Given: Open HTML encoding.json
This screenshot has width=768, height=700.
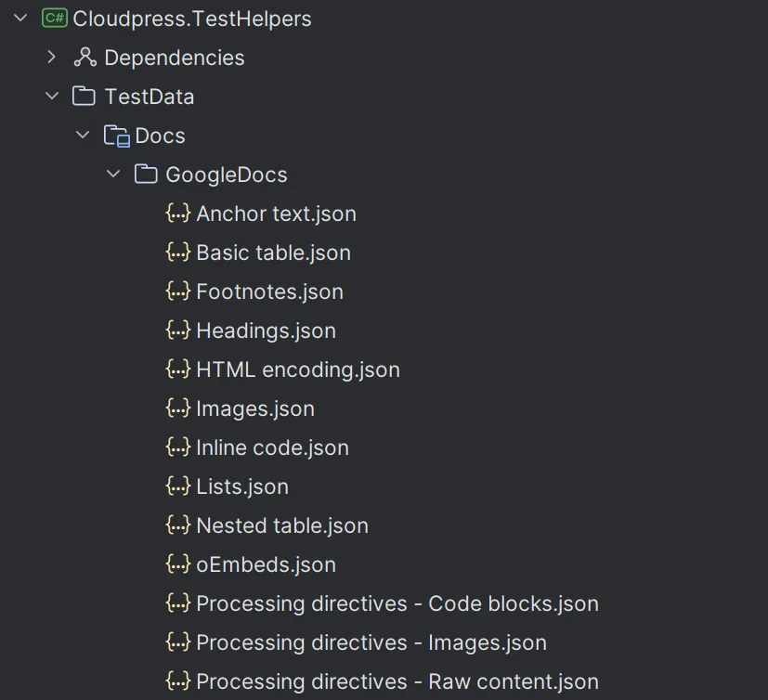Looking at the screenshot, I should click(297, 369).
